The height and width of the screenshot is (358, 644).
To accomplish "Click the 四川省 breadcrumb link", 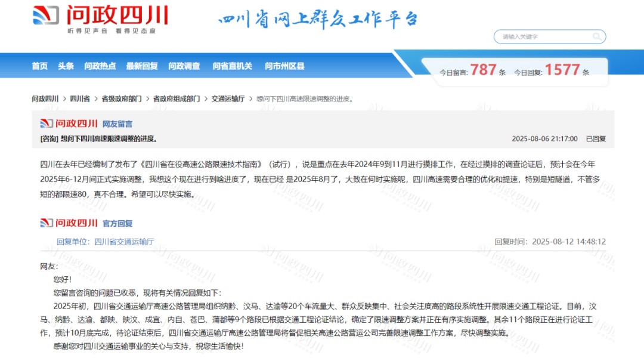I will coord(80,98).
